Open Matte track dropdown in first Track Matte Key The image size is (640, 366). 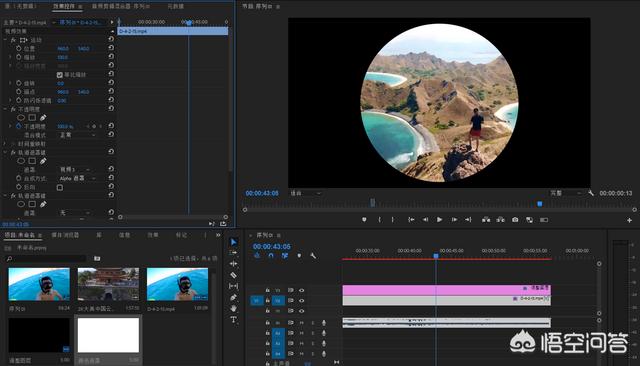click(x=75, y=169)
